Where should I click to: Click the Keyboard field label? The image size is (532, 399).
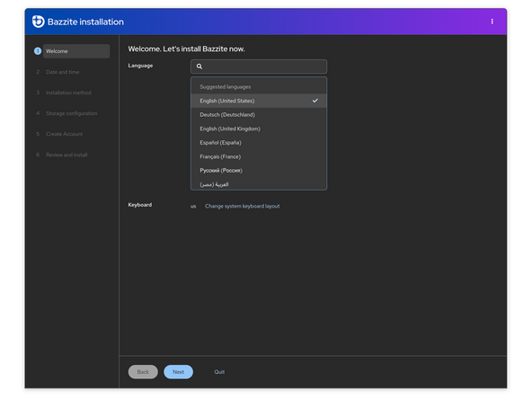point(140,205)
